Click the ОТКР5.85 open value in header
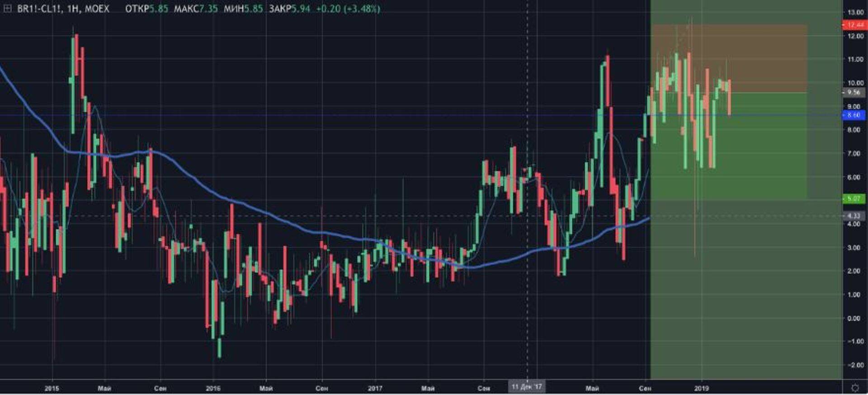The width and height of the screenshot is (868, 395). (x=146, y=9)
